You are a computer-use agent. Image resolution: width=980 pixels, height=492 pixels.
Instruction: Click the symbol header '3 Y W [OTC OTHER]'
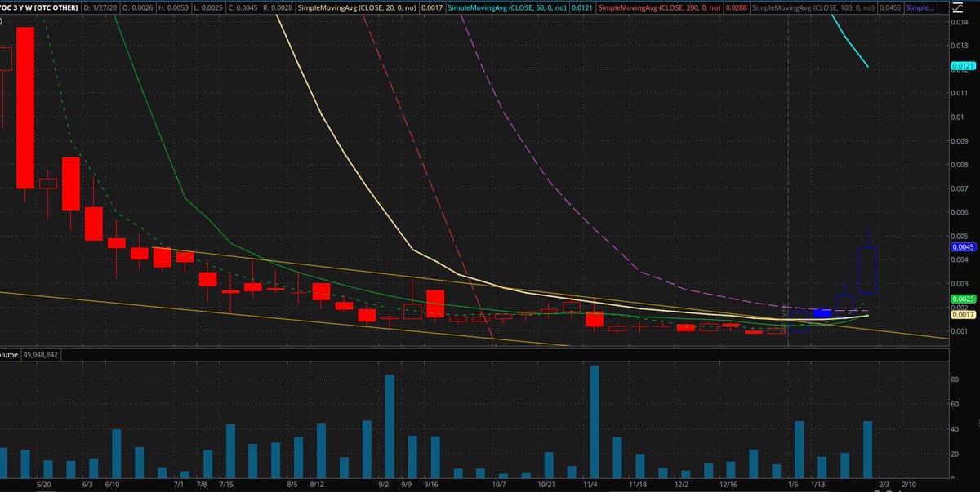(45, 8)
